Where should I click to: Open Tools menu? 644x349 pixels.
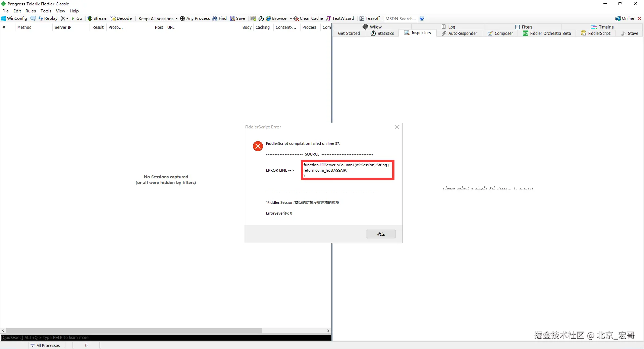pos(46,11)
